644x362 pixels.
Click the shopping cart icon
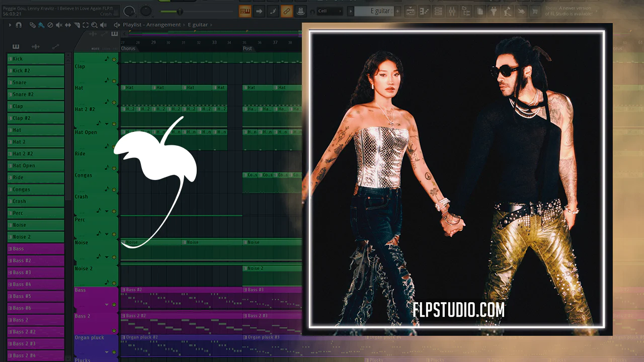coord(535,11)
